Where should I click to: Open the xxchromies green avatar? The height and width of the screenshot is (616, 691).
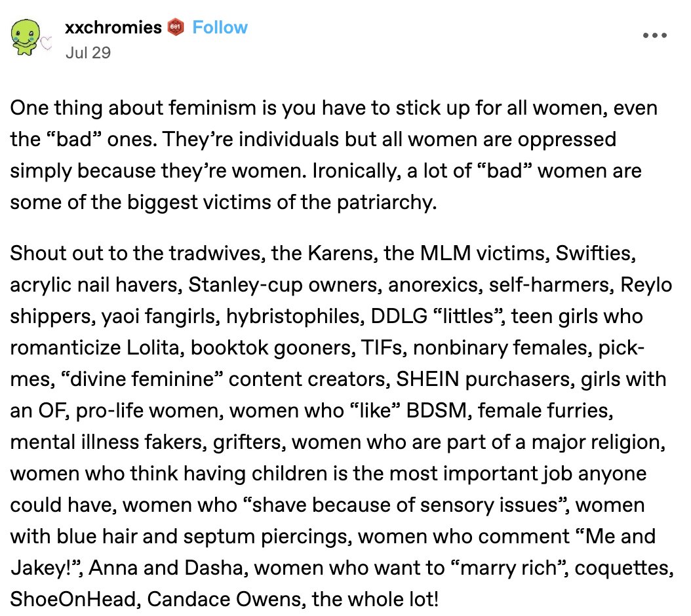[x=26, y=37]
